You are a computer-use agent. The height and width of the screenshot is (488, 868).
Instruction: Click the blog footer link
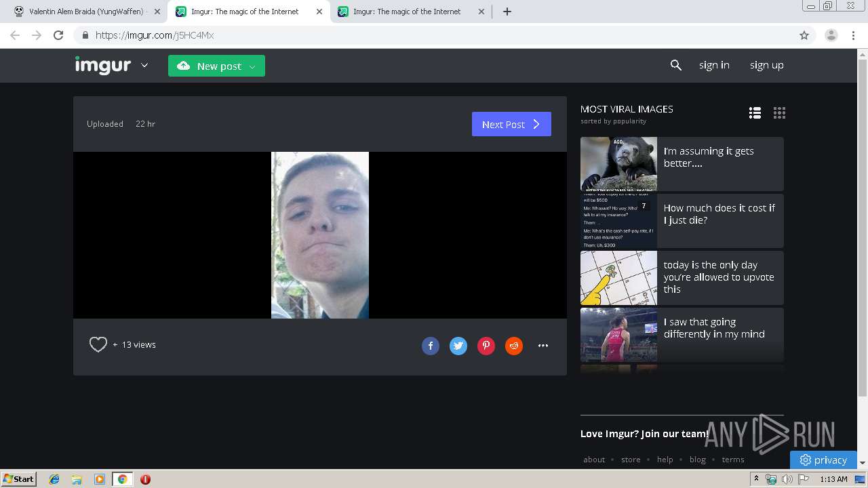tap(698, 460)
